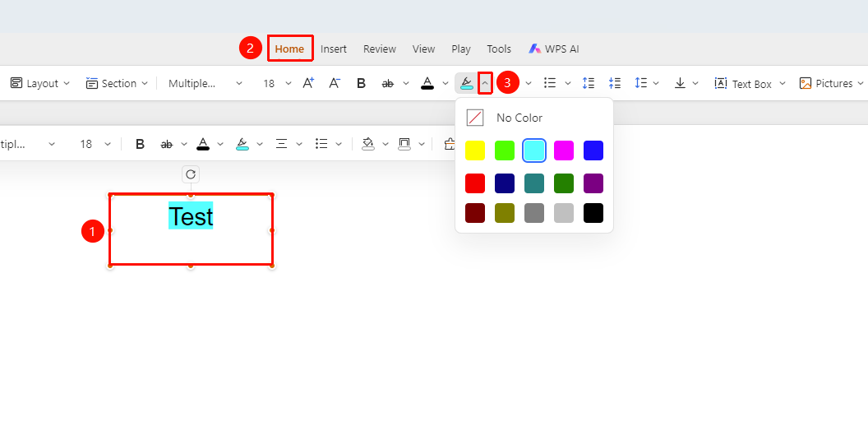
Task: Expand the ribbon font color dropdown arrow
Action: 445,83
